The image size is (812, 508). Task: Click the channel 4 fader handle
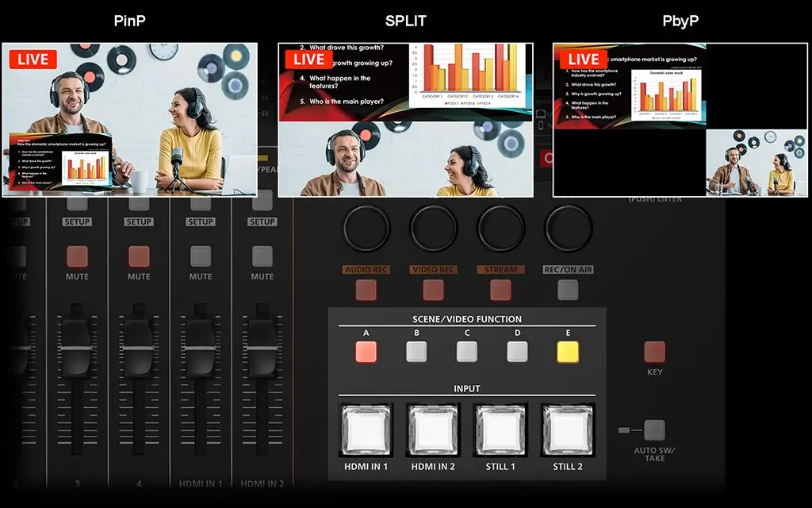tap(138, 348)
